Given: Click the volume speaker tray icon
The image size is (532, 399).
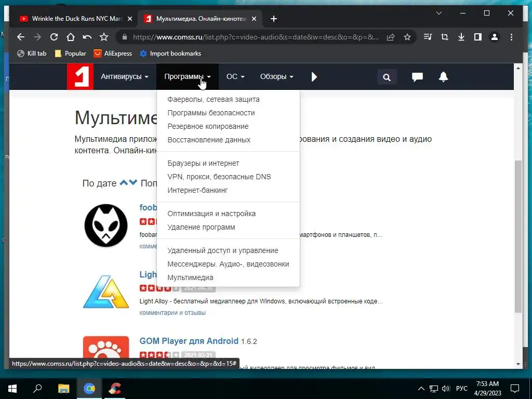Looking at the screenshot, I should tap(446, 389).
